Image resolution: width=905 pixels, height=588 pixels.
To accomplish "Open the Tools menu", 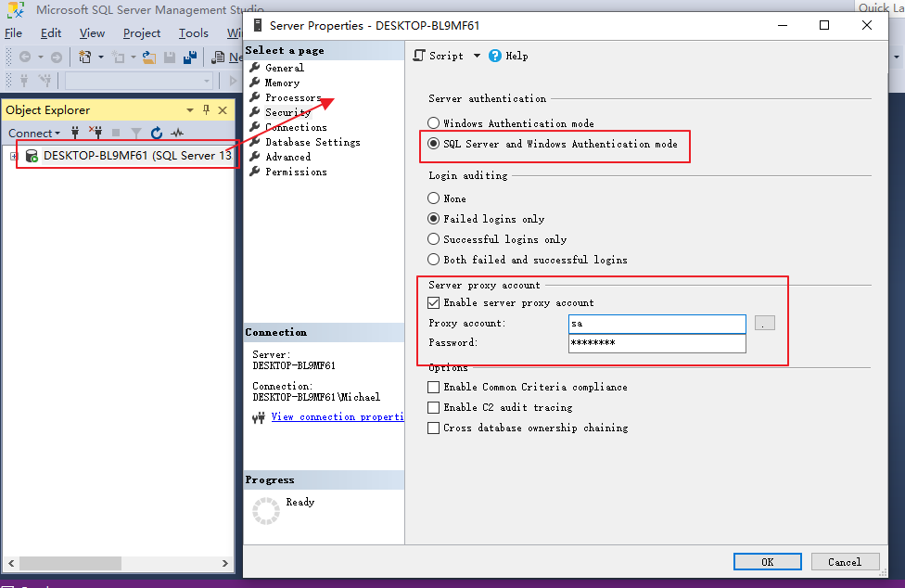I will [193, 32].
